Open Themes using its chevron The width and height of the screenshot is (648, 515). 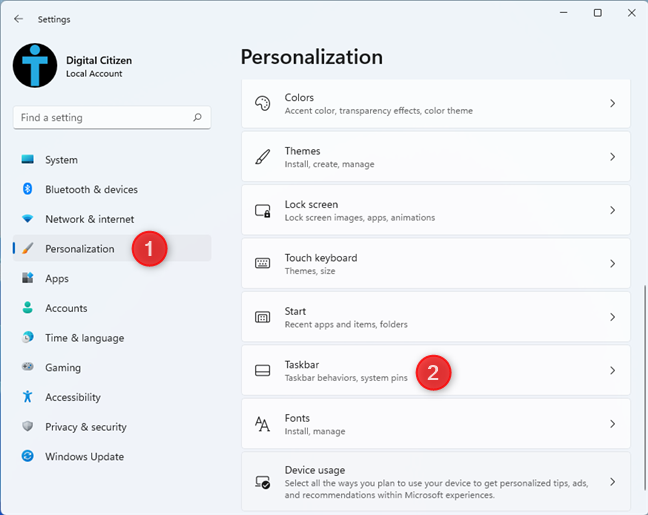[612, 157]
